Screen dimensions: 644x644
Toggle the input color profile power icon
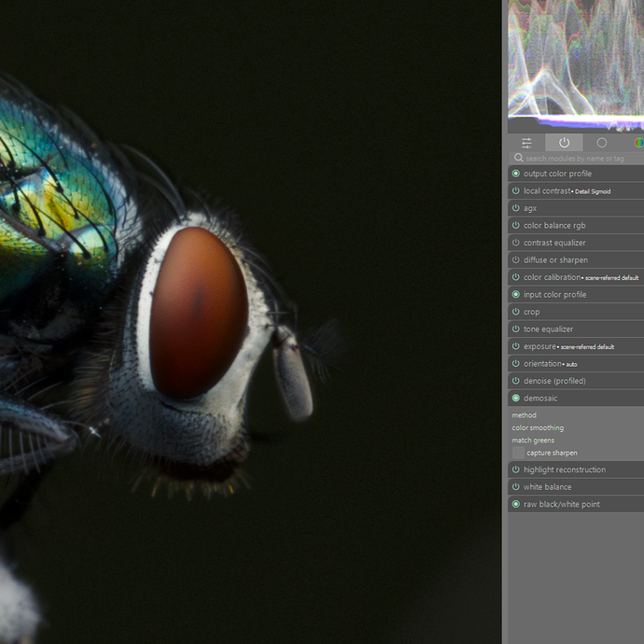click(x=516, y=295)
